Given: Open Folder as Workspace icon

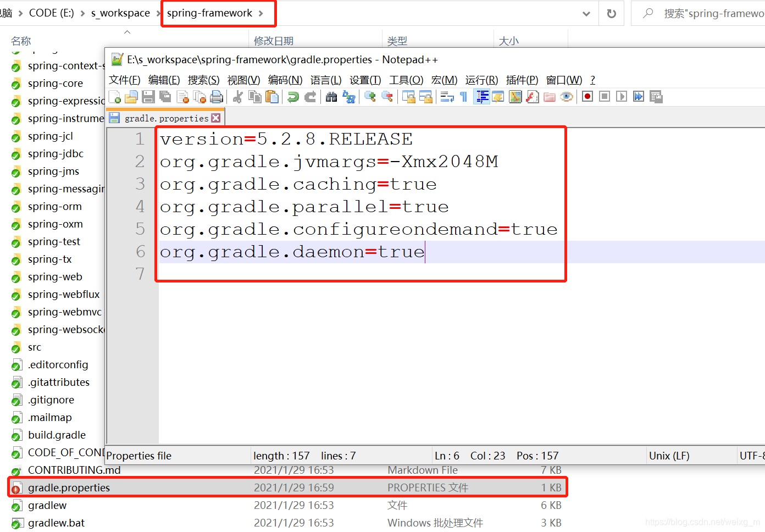Looking at the screenshot, I should pos(549,97).
